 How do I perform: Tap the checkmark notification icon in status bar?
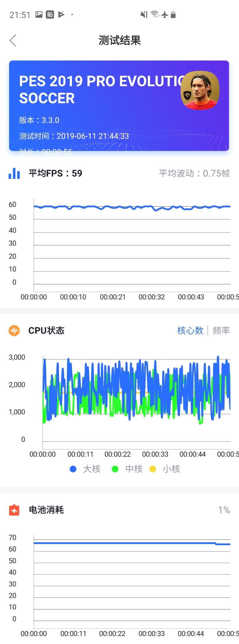coord(61,14)
